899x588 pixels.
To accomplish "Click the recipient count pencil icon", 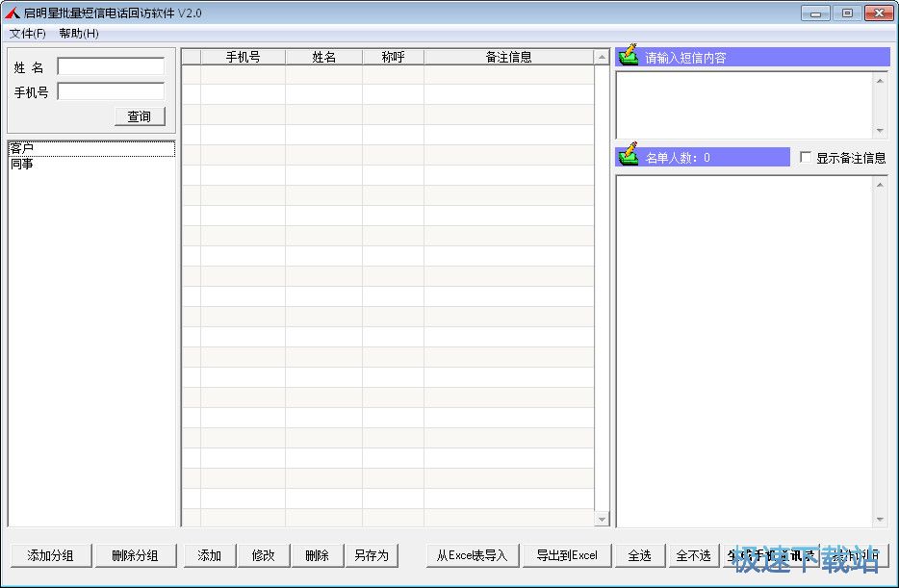I will pos(629,155).
